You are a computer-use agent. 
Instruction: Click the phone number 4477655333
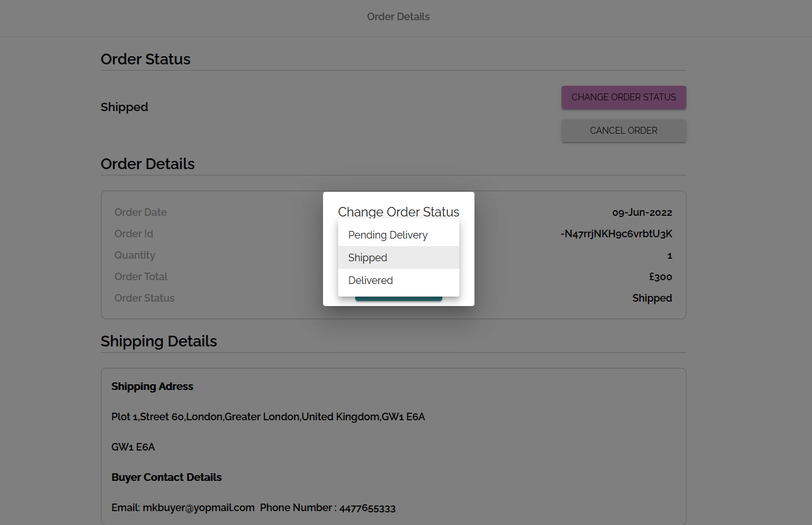(x=367, y=508)
